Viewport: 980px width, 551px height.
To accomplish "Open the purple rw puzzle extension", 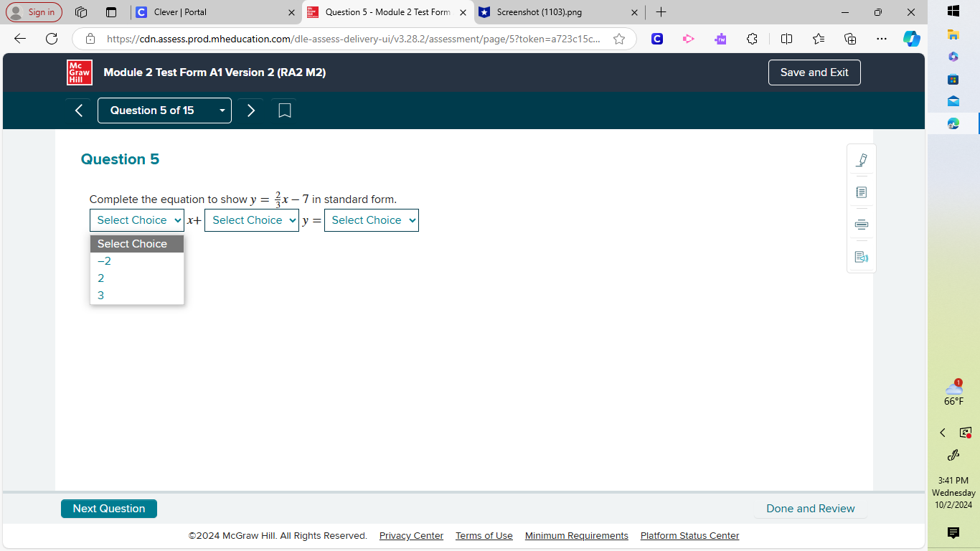I will click(720, 39).
